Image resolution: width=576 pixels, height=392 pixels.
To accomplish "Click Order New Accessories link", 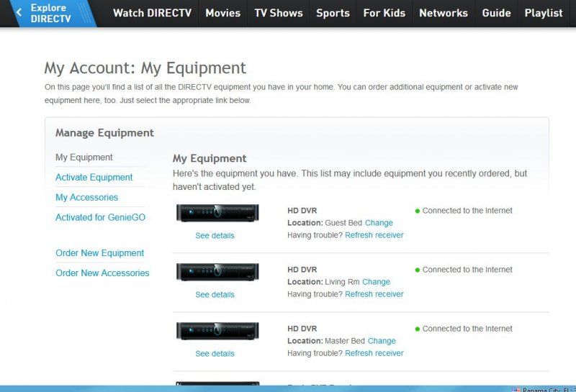I will (x=102, y=273).
